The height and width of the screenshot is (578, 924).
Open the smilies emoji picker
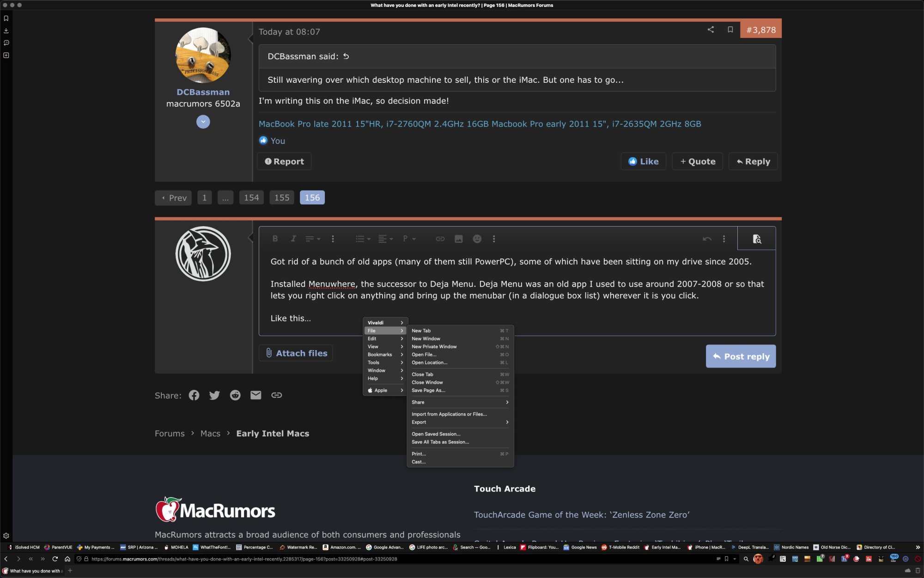coord(477,239)
